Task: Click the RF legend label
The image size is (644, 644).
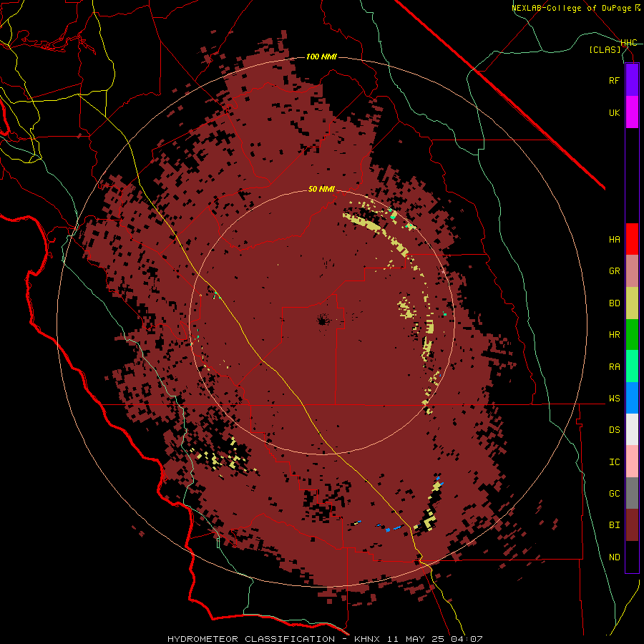Action: click(615, 80)
